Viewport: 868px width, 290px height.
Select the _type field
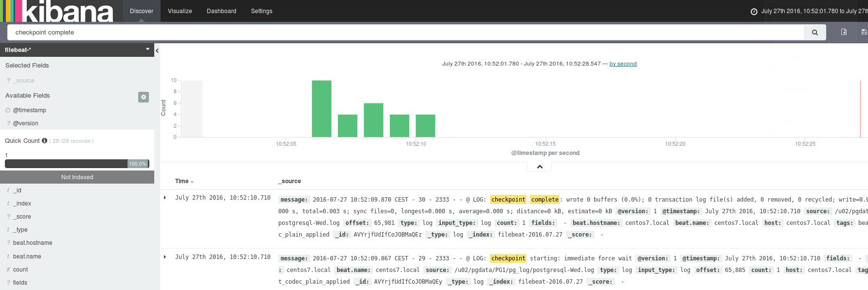click(x=20, y=230)
